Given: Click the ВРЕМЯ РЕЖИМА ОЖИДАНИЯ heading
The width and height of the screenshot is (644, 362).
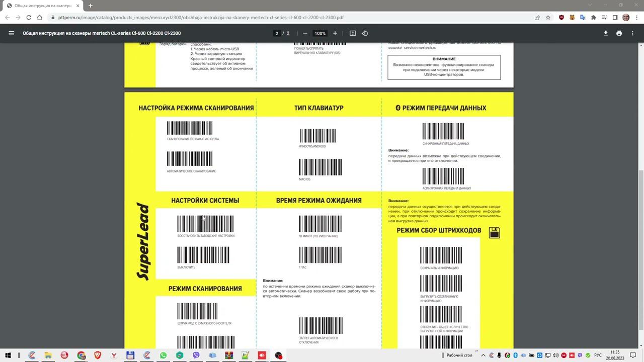Looking at the screenshot, I should [319, 200].
